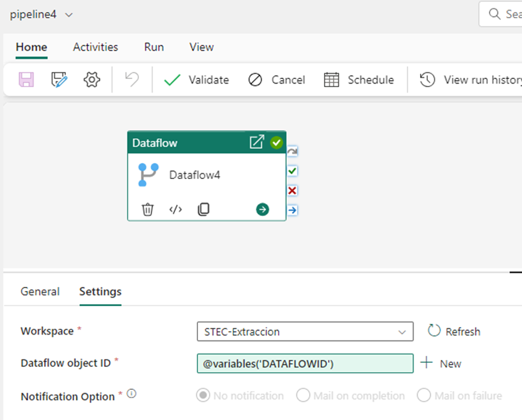This screenshot has width=522, height=420.
Task: Select Mail on failure radio button
Action: coord(424,395)
